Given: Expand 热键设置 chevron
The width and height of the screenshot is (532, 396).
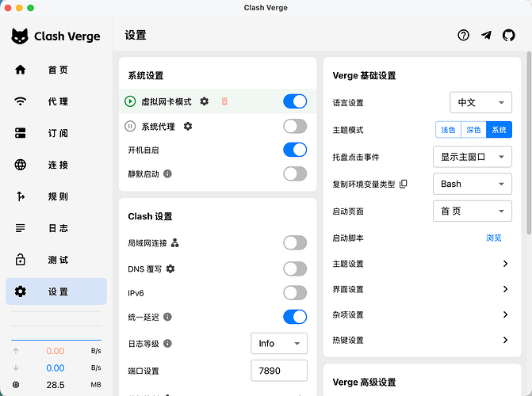Looking at the screenshot, I should pyautogui.click(x=505, y=340).
